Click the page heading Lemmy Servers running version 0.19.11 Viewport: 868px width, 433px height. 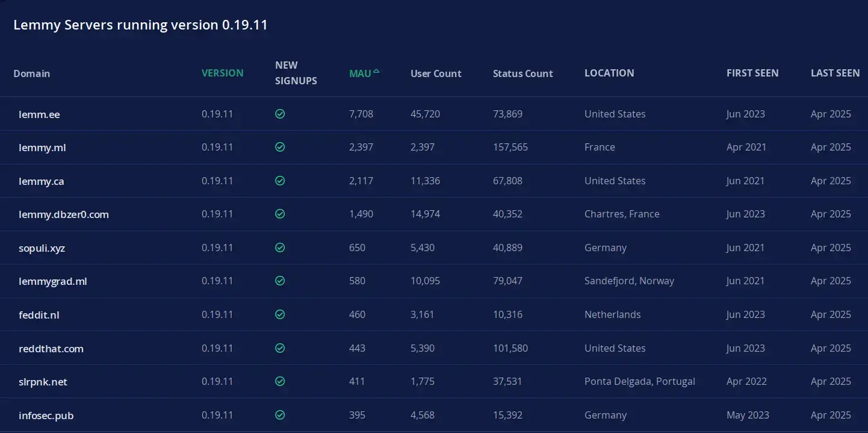(x=140, y=25)
